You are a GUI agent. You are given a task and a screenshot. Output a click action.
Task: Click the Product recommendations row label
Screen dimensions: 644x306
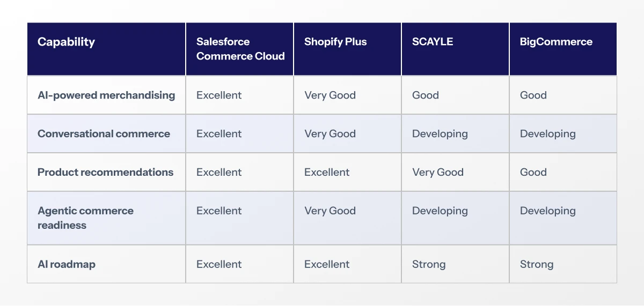point(105,173)
